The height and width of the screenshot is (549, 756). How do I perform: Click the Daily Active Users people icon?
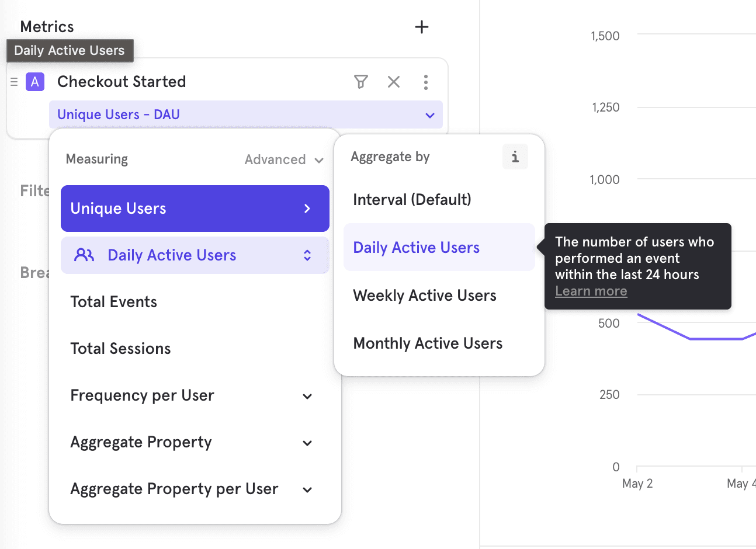point(84,255)
